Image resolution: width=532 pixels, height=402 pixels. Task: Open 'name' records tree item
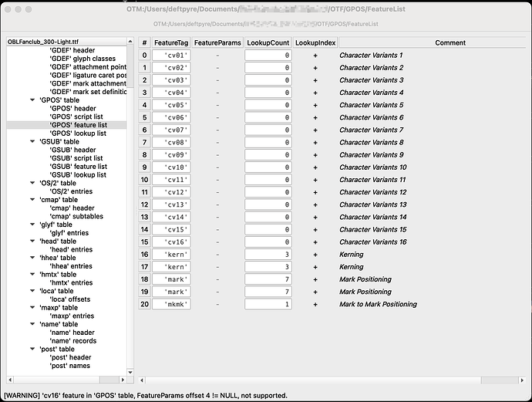pyautogui.click(x=73, y=340)
